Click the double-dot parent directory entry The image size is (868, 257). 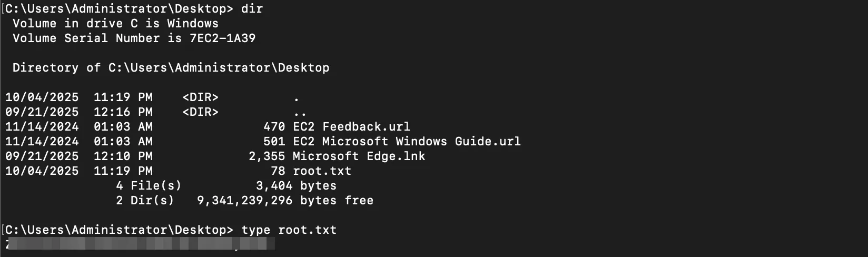(x=300, y=113)
